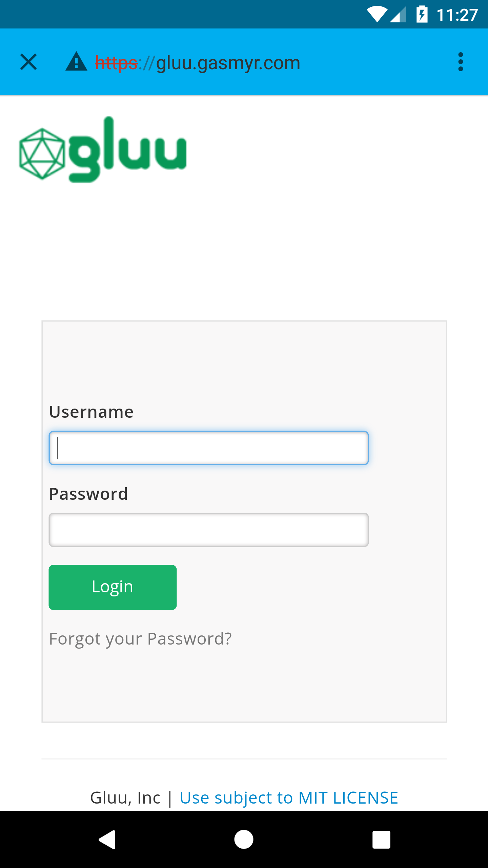Open the Use subject to MIT LICENSE link
Screen dimensions: 488x868
[289, 797]
